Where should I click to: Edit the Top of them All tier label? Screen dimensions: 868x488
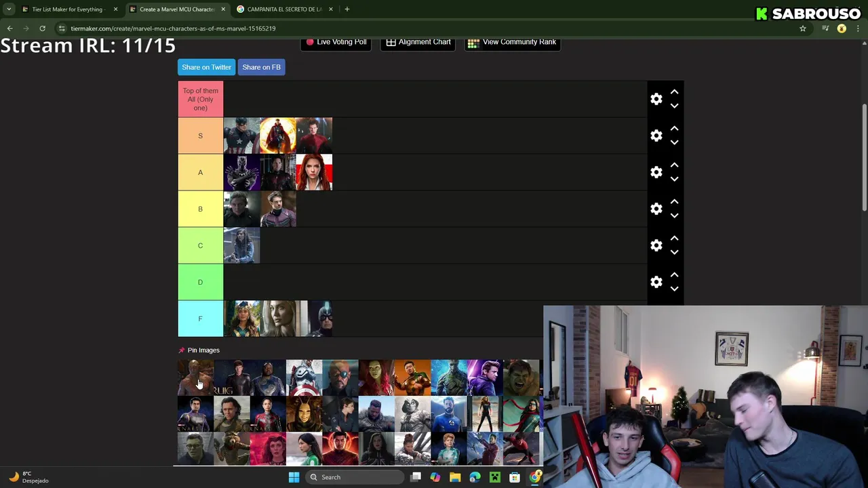coord(200,99)
